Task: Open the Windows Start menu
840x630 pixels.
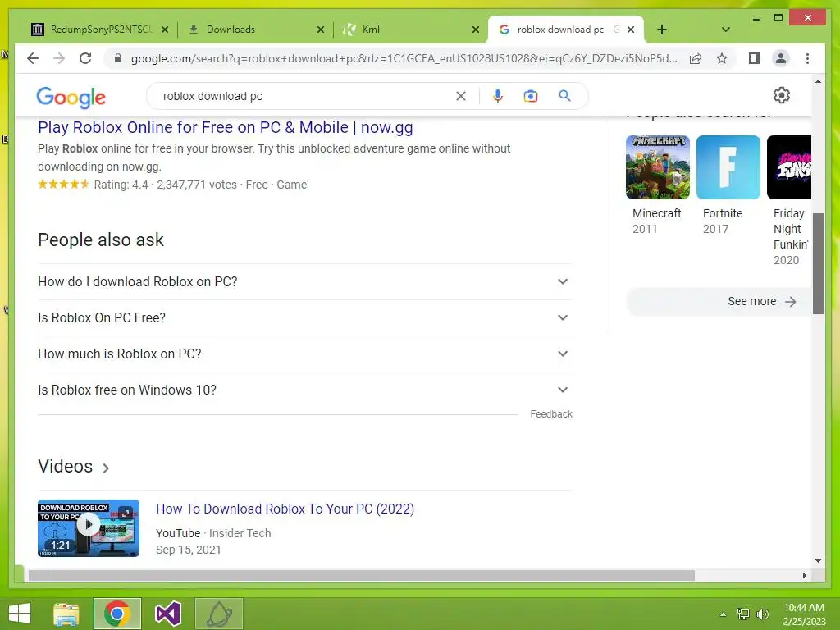Action: click(20, 614)
